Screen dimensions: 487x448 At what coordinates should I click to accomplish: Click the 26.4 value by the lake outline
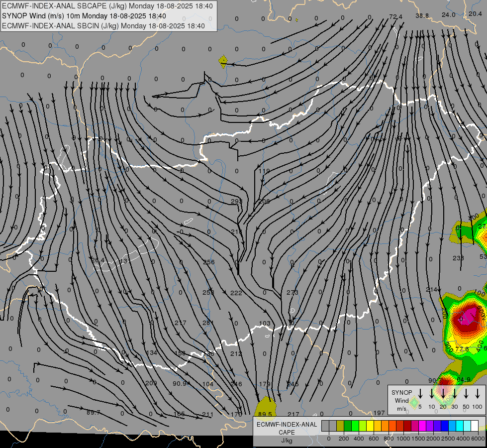[98, 260]
